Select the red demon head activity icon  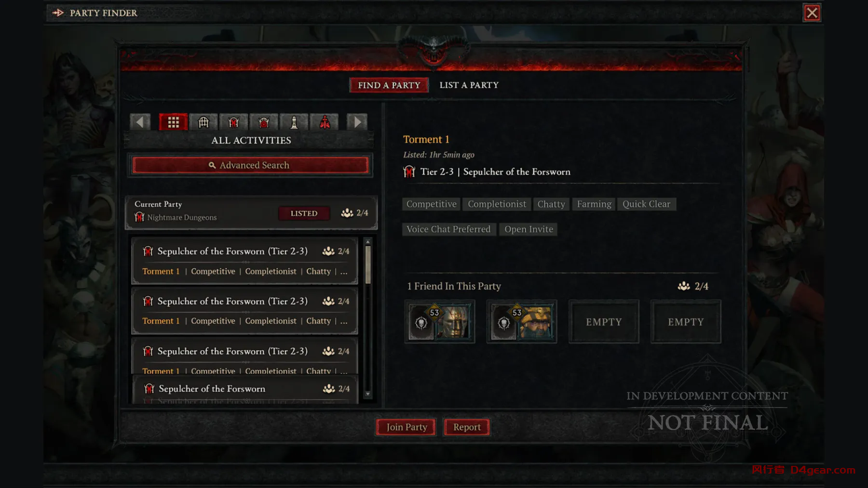tap(264, 122)
